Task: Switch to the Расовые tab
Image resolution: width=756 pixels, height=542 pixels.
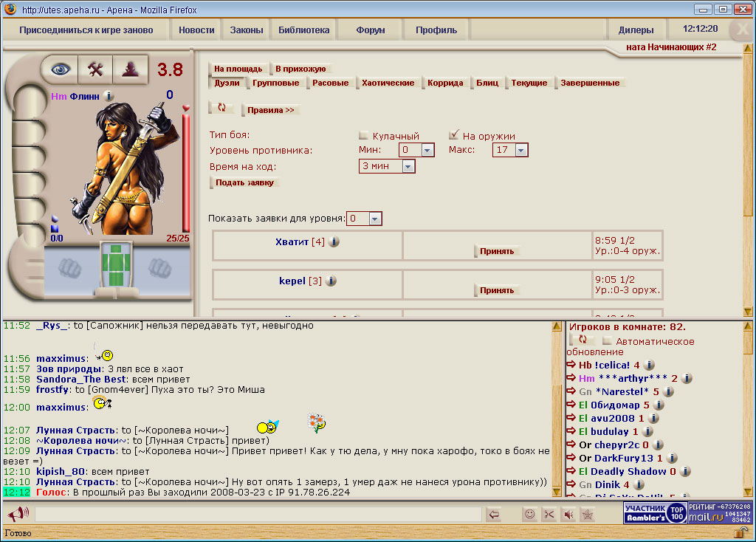Action: pyautogui.click(x=330, y=83)
